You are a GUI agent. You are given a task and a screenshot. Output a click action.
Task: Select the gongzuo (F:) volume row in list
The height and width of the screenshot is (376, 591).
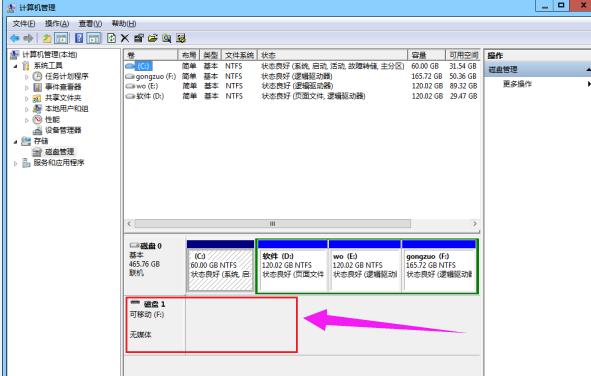302,76
